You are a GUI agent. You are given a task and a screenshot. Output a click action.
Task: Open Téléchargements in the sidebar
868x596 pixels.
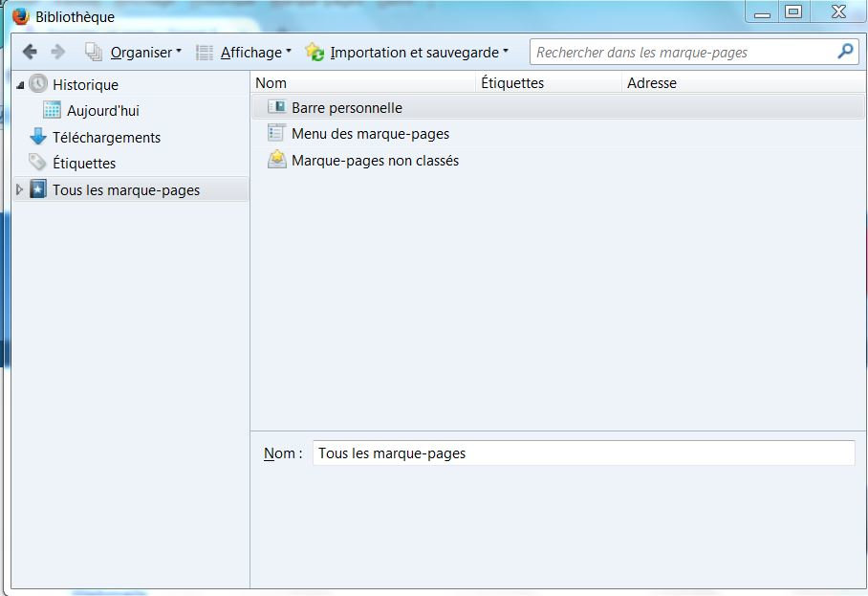(x=106, y=138)
